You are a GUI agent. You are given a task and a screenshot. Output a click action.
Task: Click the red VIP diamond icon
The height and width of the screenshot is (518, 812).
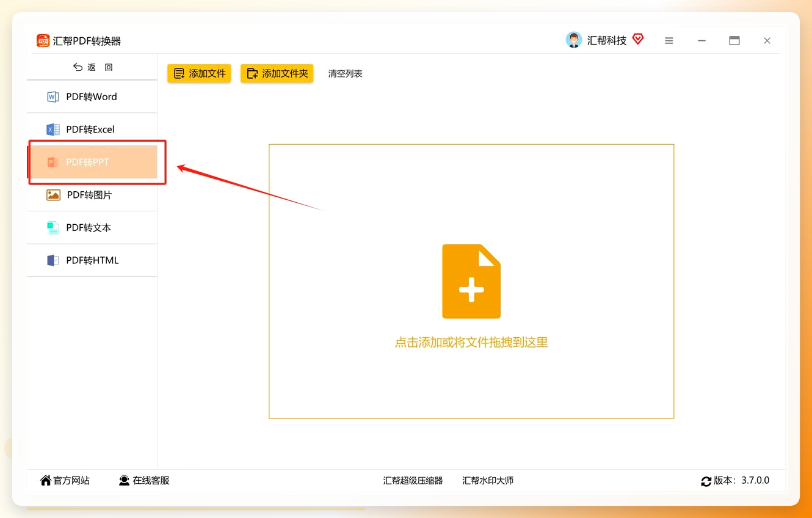coord(638,40)
